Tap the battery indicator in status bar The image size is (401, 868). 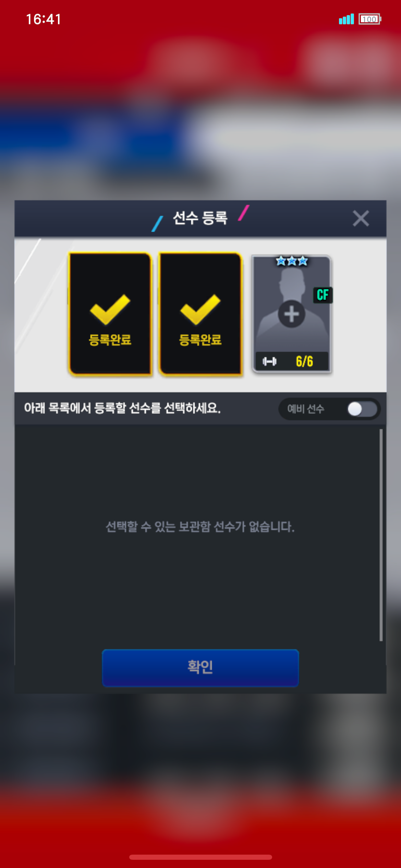pyautogui.click(x=370, y=19)
